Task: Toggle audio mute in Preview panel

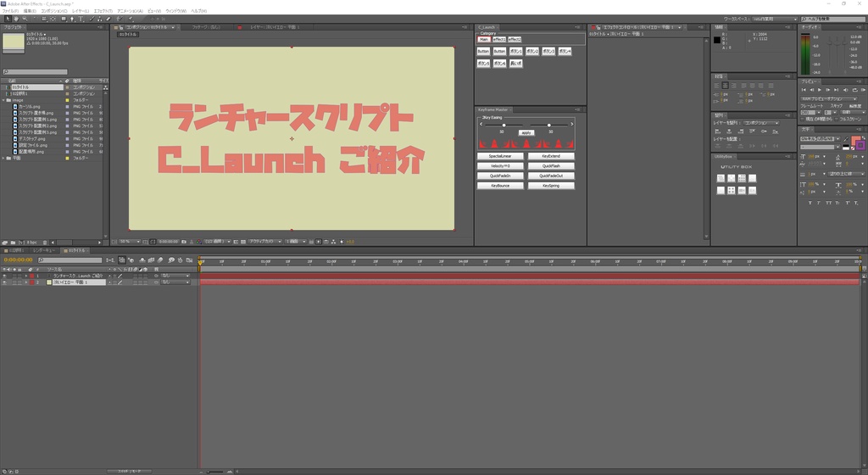Action: 845,90
